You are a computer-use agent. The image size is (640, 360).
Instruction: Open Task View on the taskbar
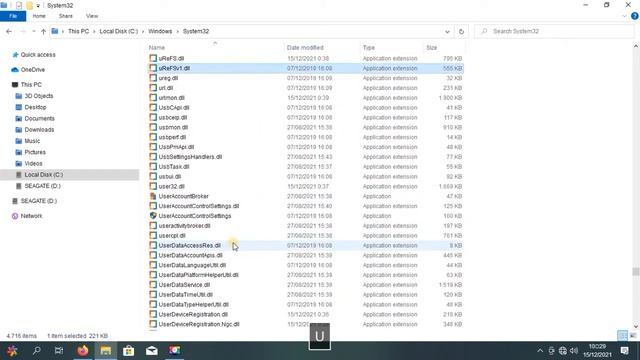[x=59, y=351]
